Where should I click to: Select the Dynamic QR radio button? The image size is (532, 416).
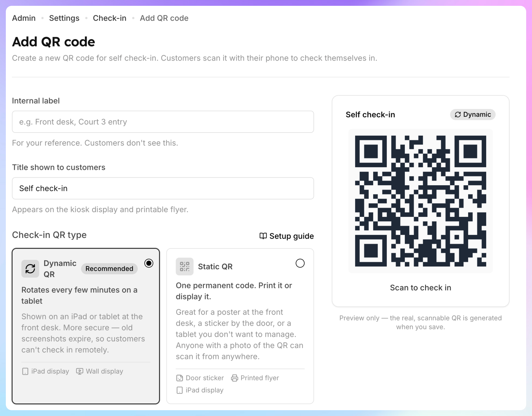click(x=149, y=263)
